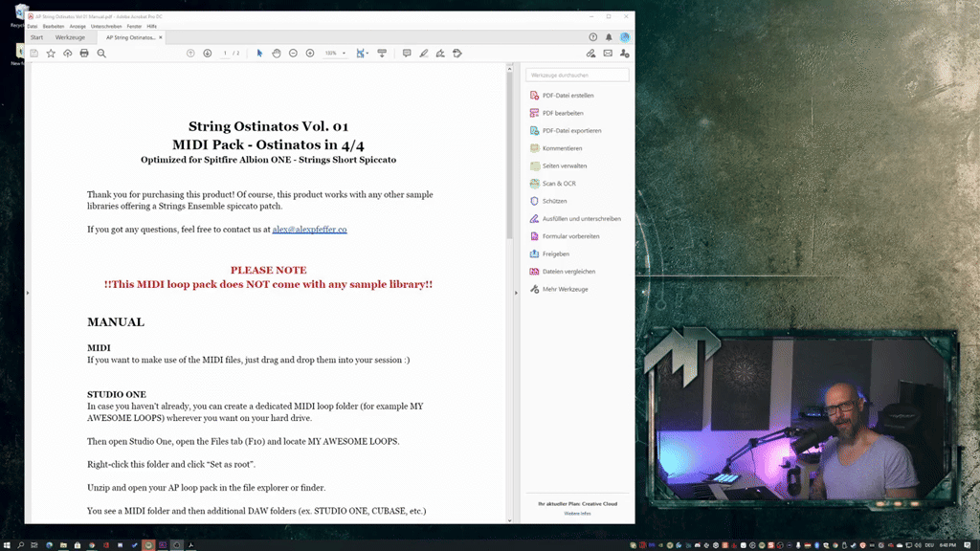This screenshot has height=551, width=980.
Task: Click the Weitere Infos link
Action: tap(577, 514)
